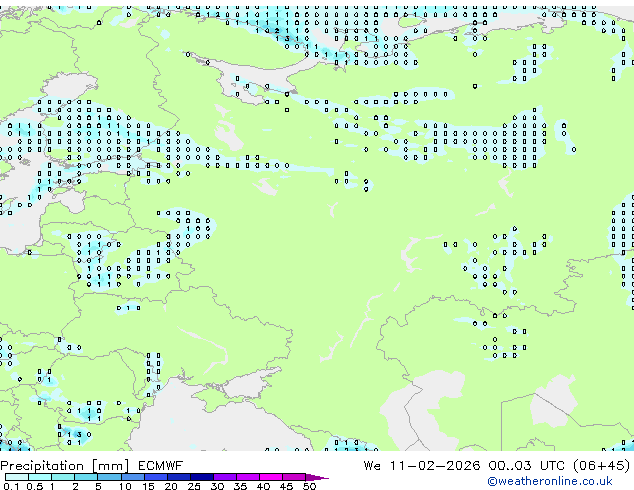Viewport: 634px width, 490px height.
Task: Select the 5–10 mm legend color box
Action: 109,477
